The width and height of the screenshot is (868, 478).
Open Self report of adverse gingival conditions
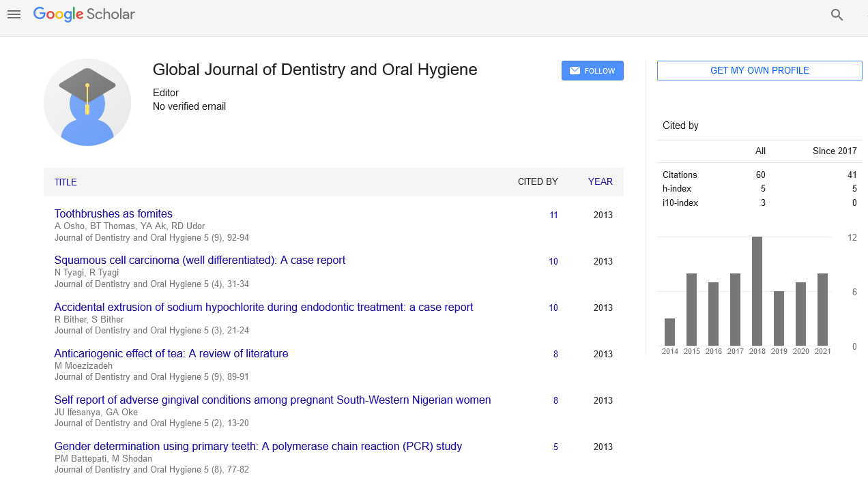click(272, 400)
